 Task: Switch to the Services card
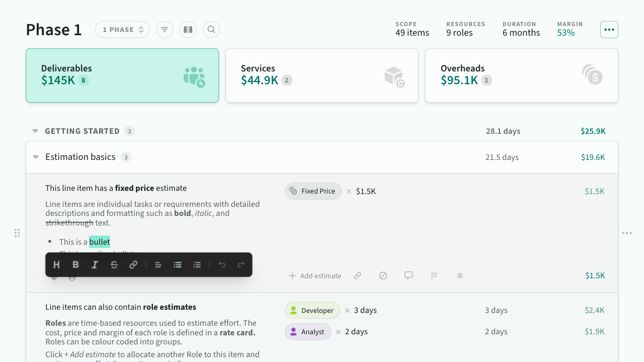tap(322, 76)
